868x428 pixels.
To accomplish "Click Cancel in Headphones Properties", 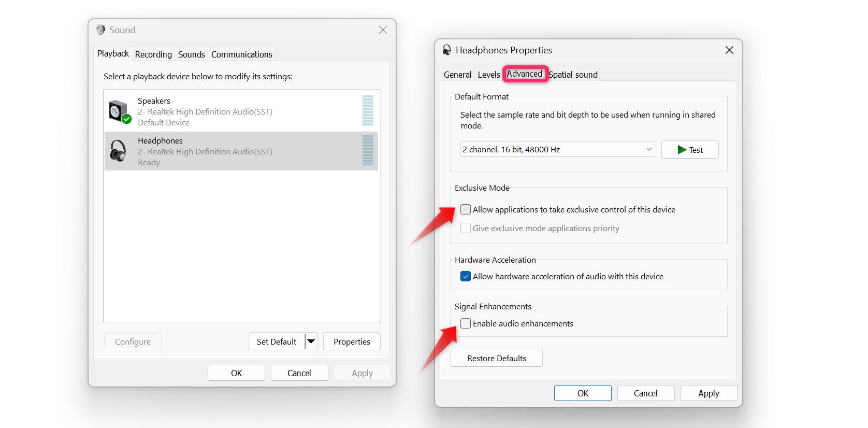I will tap(646, 393).
